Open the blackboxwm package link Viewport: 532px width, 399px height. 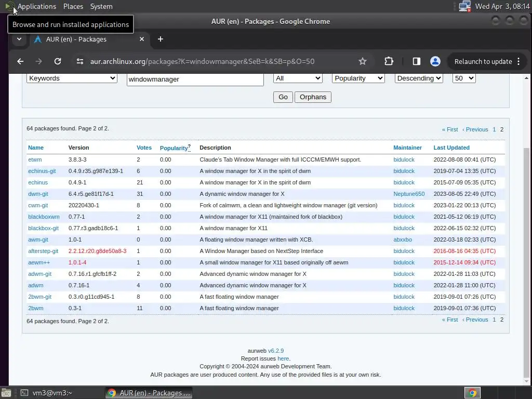pyautogui.click(x=44, y=217)
